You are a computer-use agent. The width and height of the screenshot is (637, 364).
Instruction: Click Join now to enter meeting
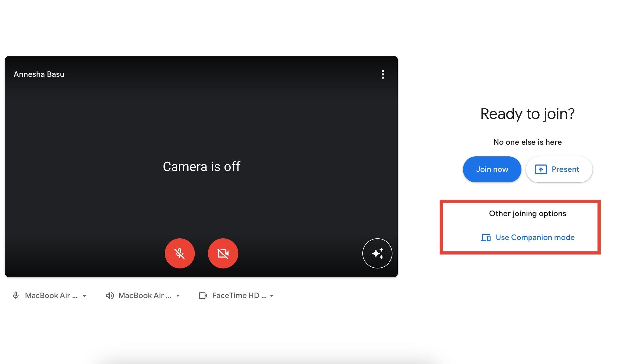tap(492, 169)
